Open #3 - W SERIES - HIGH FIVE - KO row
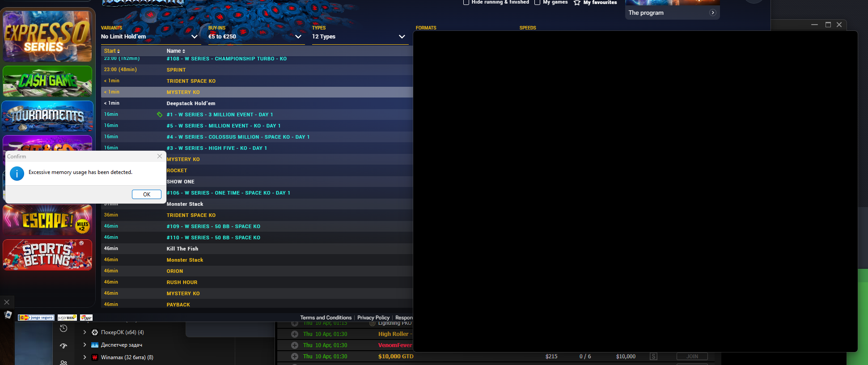The image size is (868, 365). point(257,148)
